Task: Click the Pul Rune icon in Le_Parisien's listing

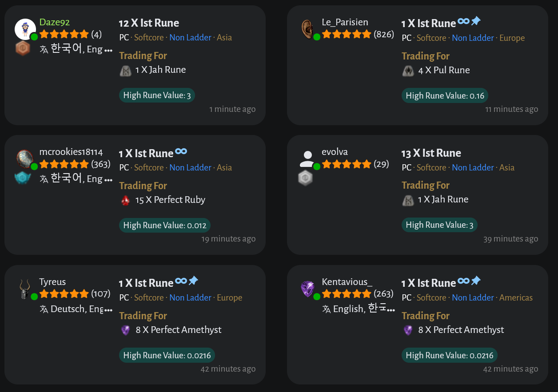Action: (x=408, y=71)
